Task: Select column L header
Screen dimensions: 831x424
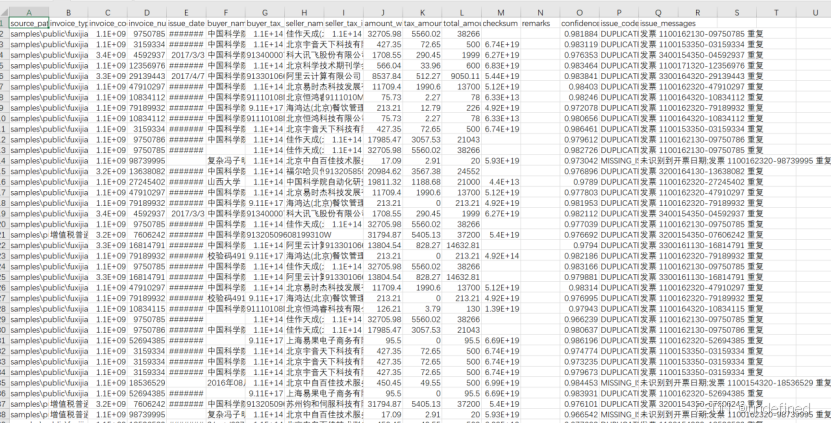Action: (462, 13)
